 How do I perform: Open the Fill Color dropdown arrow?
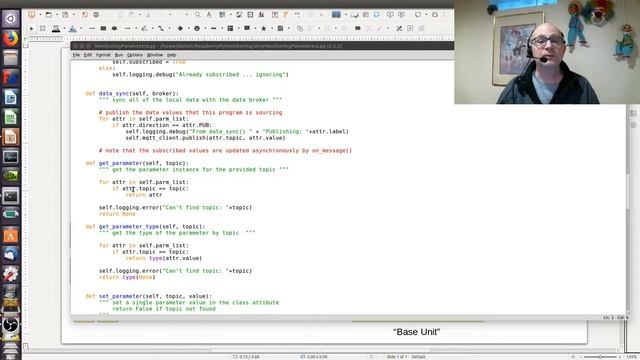click(x=81, y=29)
